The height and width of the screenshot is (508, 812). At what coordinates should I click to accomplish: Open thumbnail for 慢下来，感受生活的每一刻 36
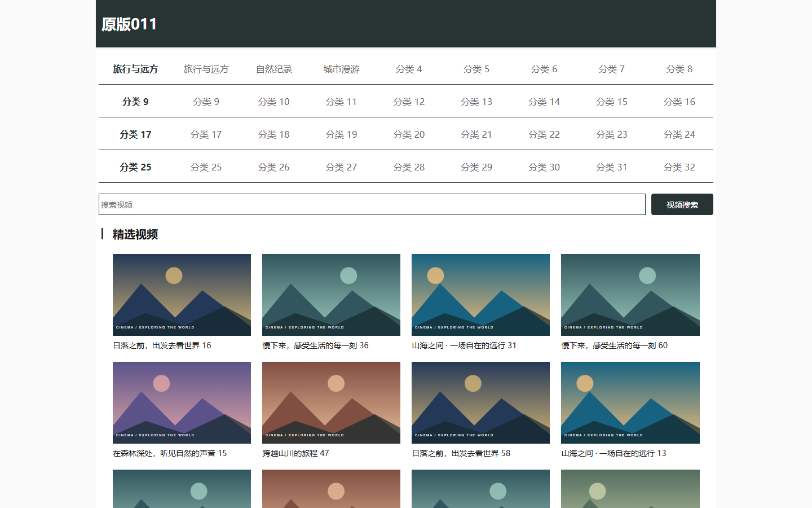(331, 295)
